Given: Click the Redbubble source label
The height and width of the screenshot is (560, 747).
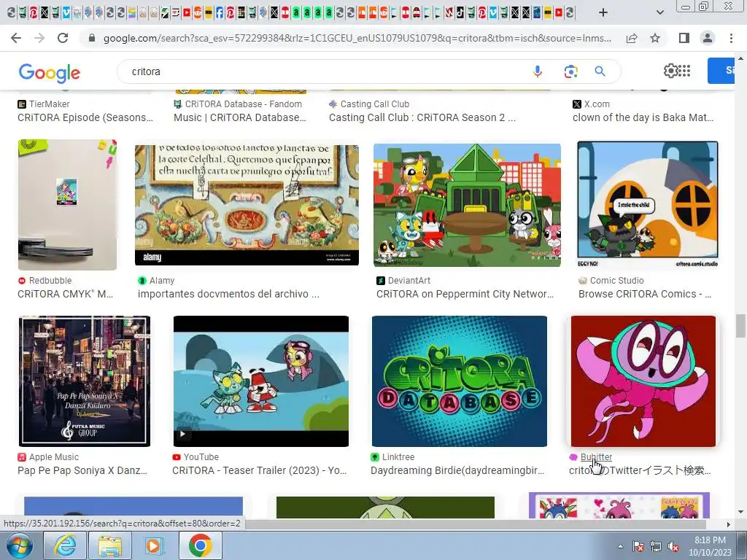Looking at the screenshot, I should 50,281.
